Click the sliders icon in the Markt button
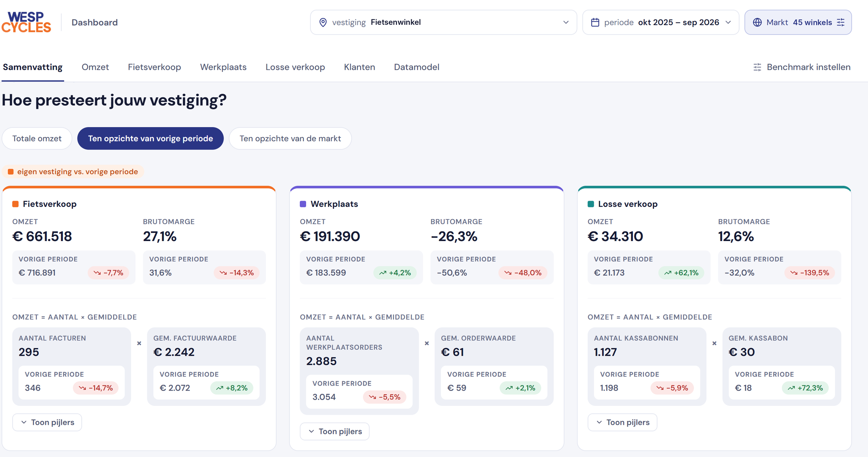The image size is (868, 457). (840, 22)
